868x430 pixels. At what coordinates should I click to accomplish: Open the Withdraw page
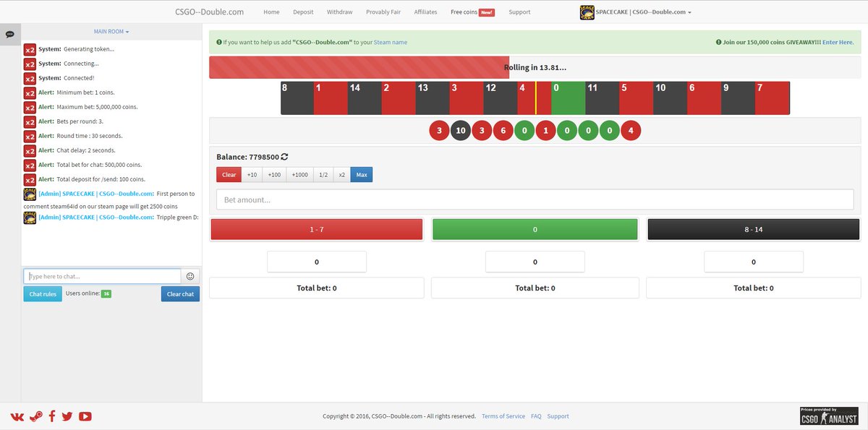[x=340, y=12]
